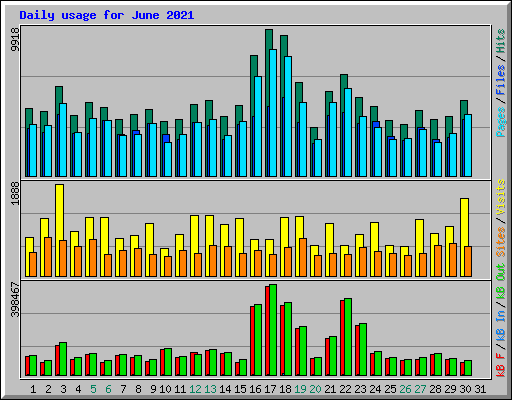
Task: Select day label 30 on the x-axis
Action: [x=465, y=389]
